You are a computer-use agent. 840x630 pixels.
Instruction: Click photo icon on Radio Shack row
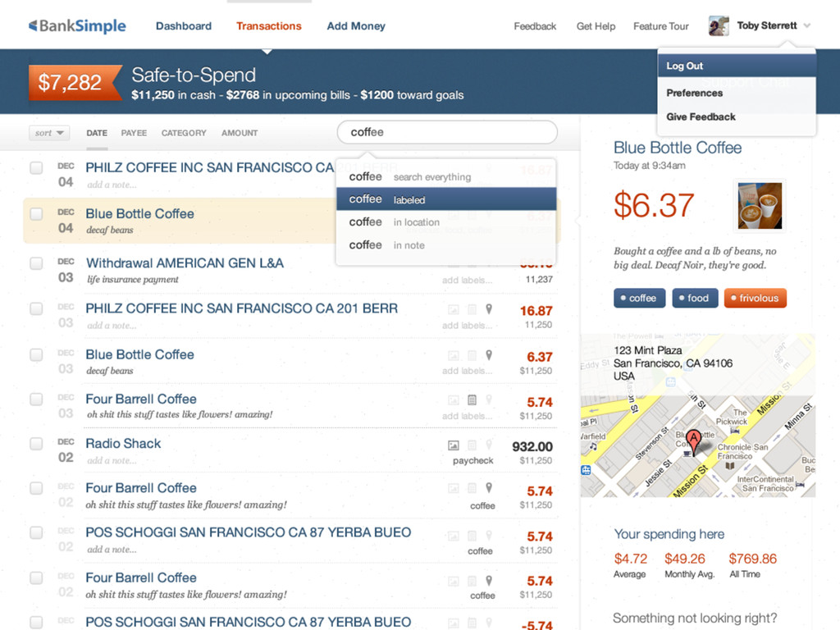click(x=453, y=445)
